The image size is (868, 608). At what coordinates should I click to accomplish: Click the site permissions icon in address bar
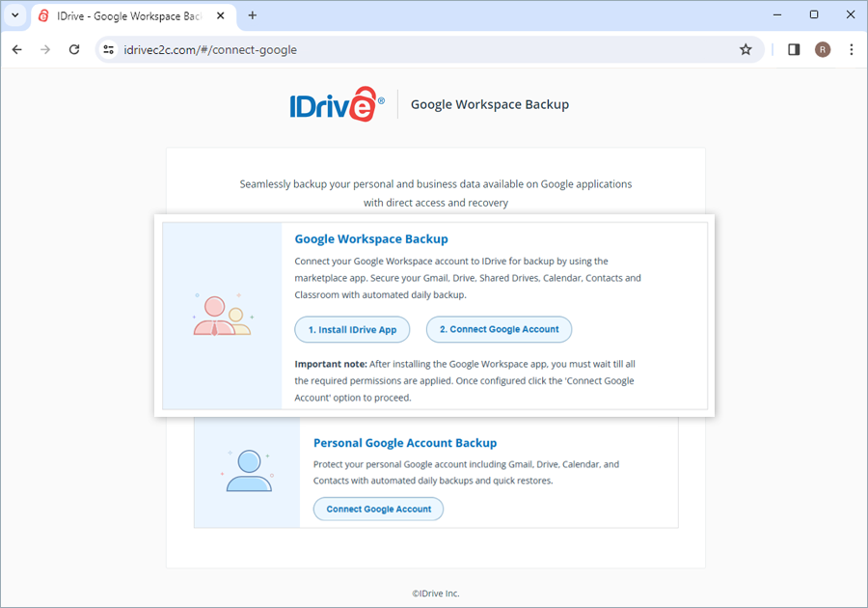point(109,49)
